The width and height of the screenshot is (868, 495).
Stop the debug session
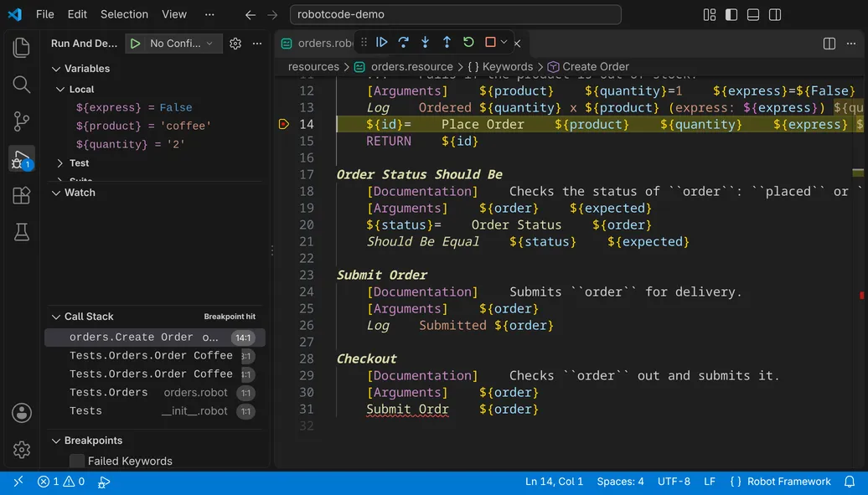(x=490, y=42)
